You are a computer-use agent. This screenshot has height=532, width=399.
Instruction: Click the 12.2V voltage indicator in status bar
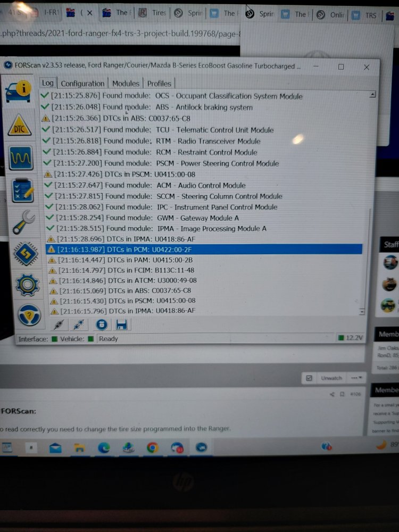(x=351, y=338)
